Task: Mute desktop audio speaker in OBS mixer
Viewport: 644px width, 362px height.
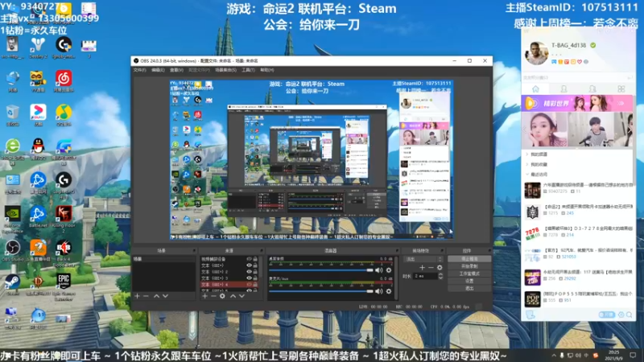Action: pos(378,270)
